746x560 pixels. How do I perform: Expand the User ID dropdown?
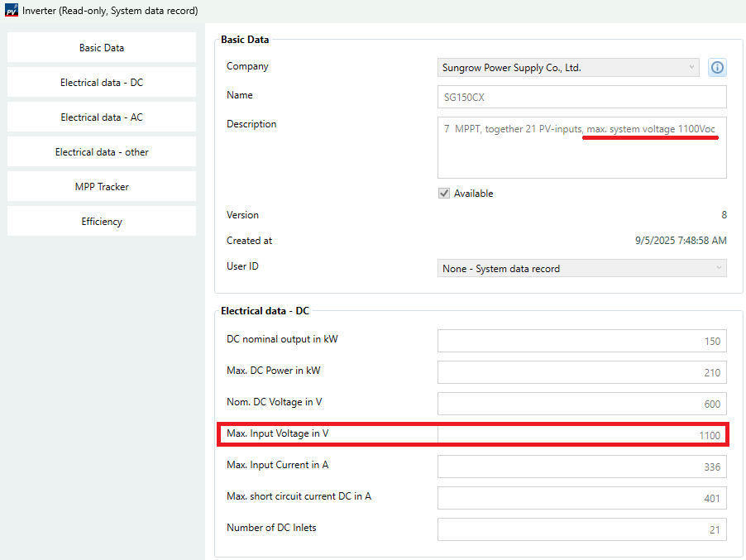click(x=581, y=268)
